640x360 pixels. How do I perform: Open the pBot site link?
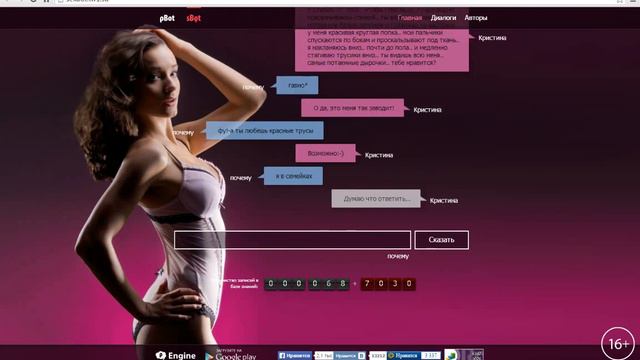167,18
